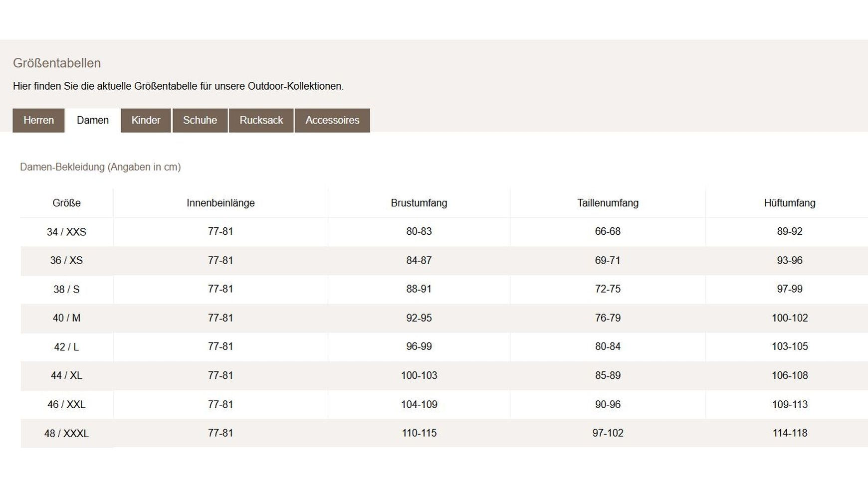The height and width of the screenshot is (488, 868).
Task: Switch to the Herren tab
Action: coord(38,120)
